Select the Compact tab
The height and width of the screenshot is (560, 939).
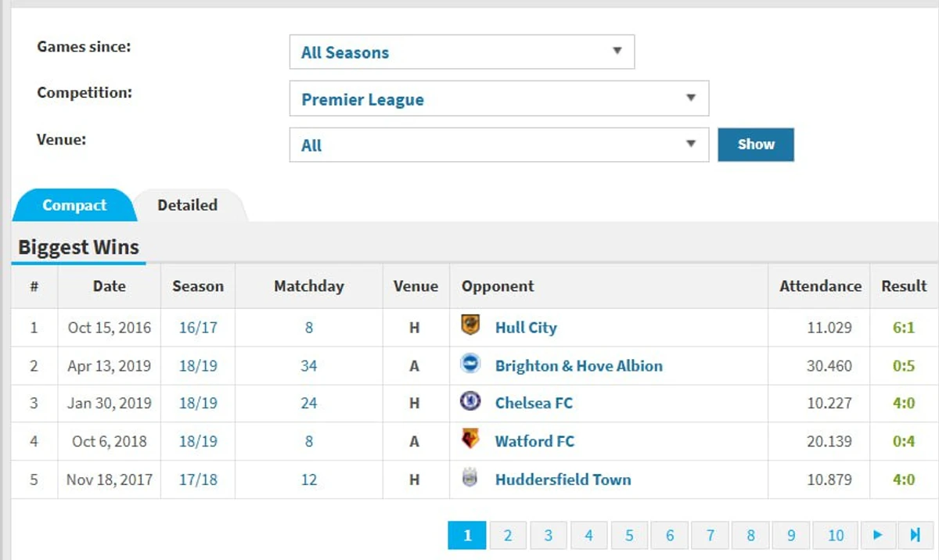click(x=74, y=206)
